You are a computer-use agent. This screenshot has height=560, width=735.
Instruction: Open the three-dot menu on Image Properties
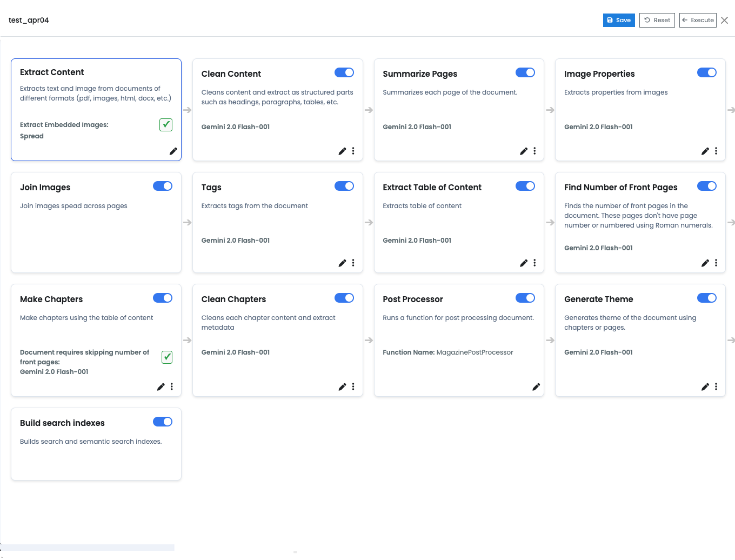[716, 151]
